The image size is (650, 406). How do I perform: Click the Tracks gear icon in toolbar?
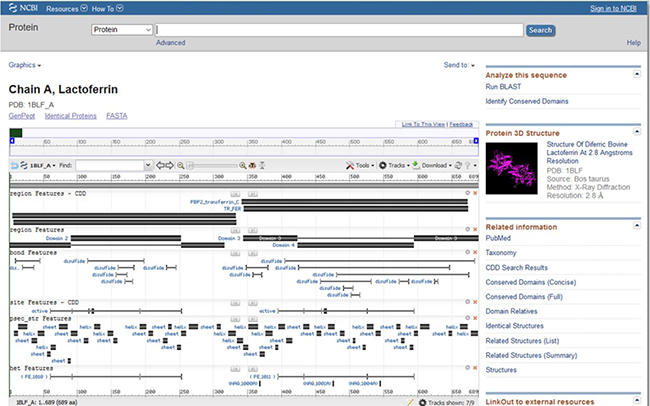383,165
